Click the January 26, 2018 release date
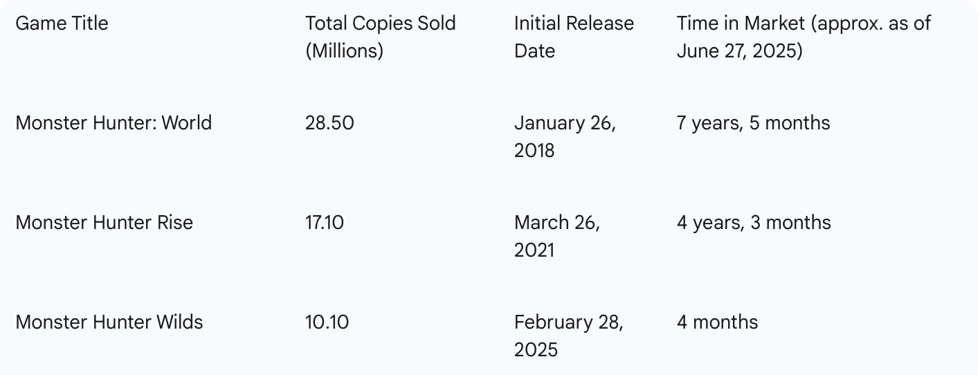The width and height of the screenshot is (980, 375). (x=565, y=137)
